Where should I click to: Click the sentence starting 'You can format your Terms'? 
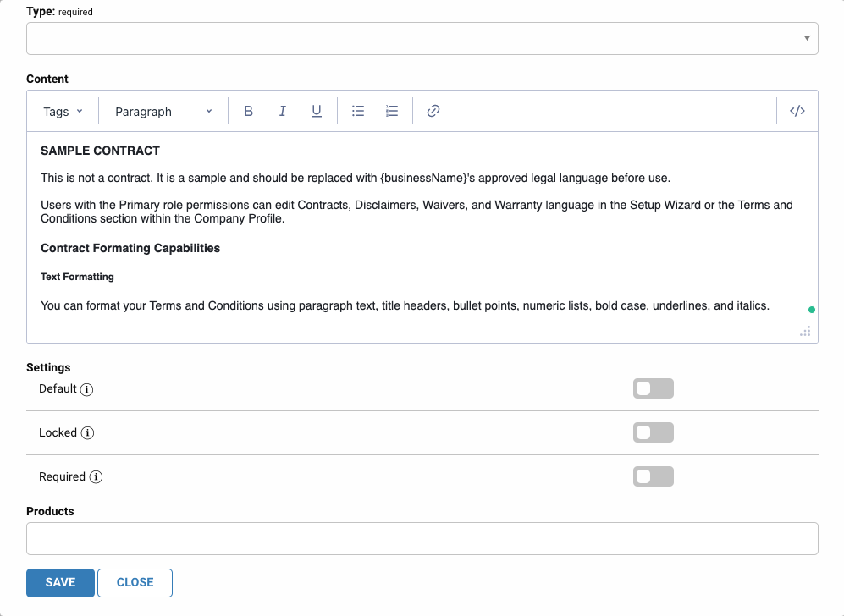point(405,305)
